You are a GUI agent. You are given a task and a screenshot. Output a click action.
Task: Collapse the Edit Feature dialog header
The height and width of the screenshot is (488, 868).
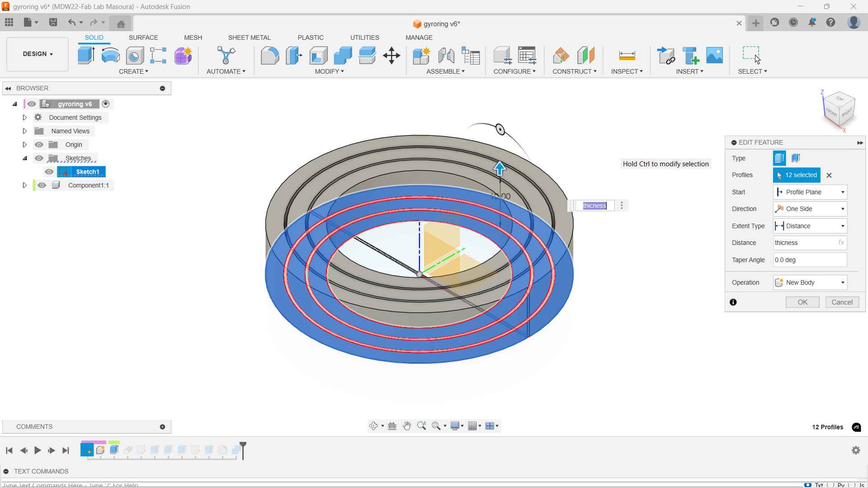[x=734, y=142]
